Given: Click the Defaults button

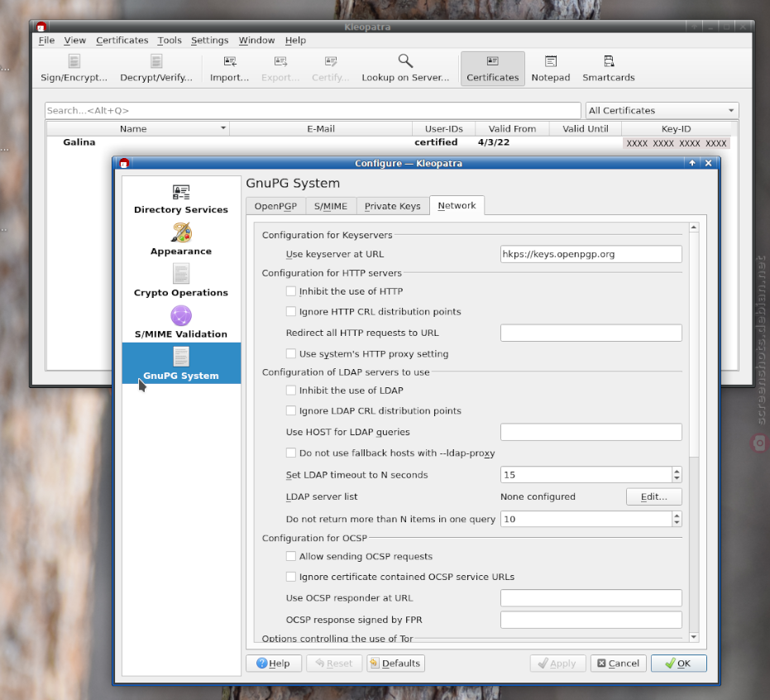Looking at the screenshot, I should tap(395, 663).
